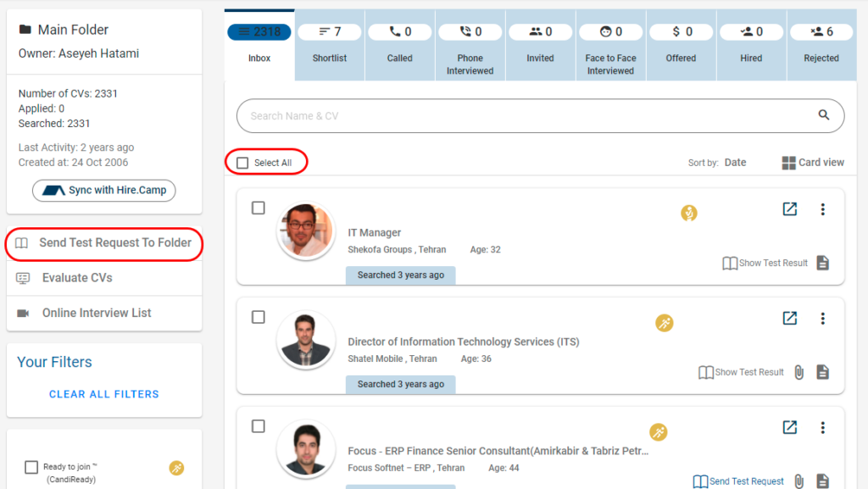
Task: Click CLEAR ALL FILTERS link
Action: [104, 394]
